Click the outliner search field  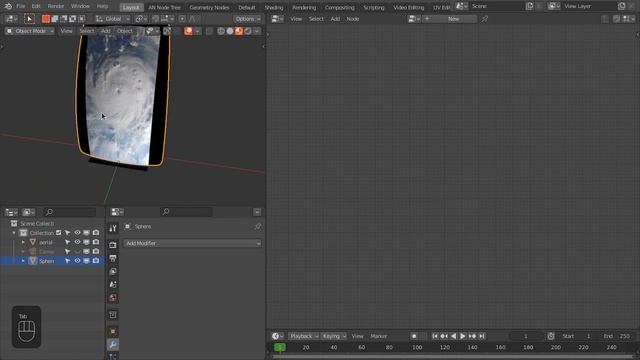coord(70,212)
